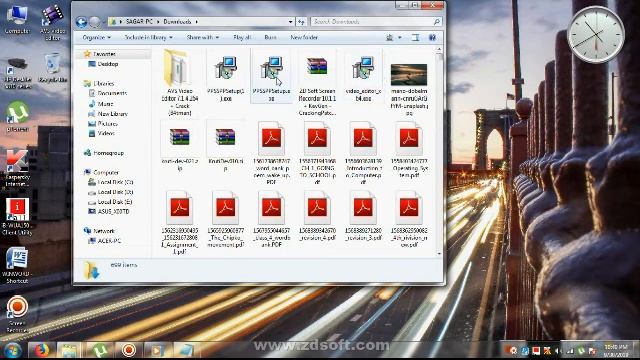
Task: Click SAGAR PC in the address breadcrumb
Action: coord(139,22)
